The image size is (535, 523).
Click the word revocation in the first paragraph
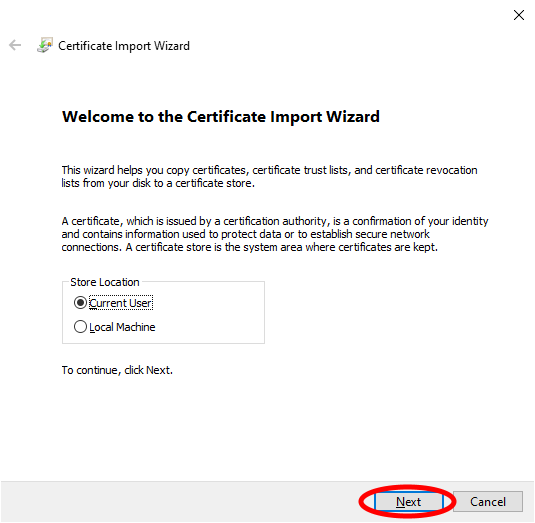451,170
